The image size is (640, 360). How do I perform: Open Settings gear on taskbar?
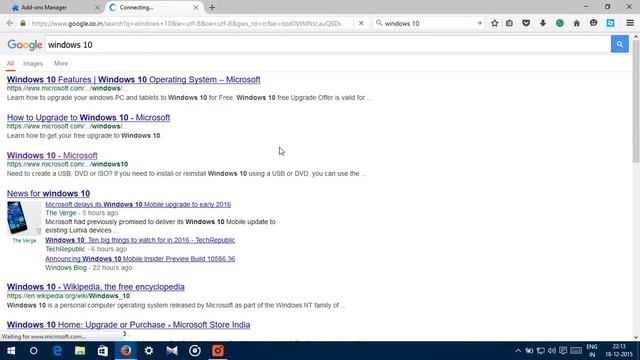(149, 351)
